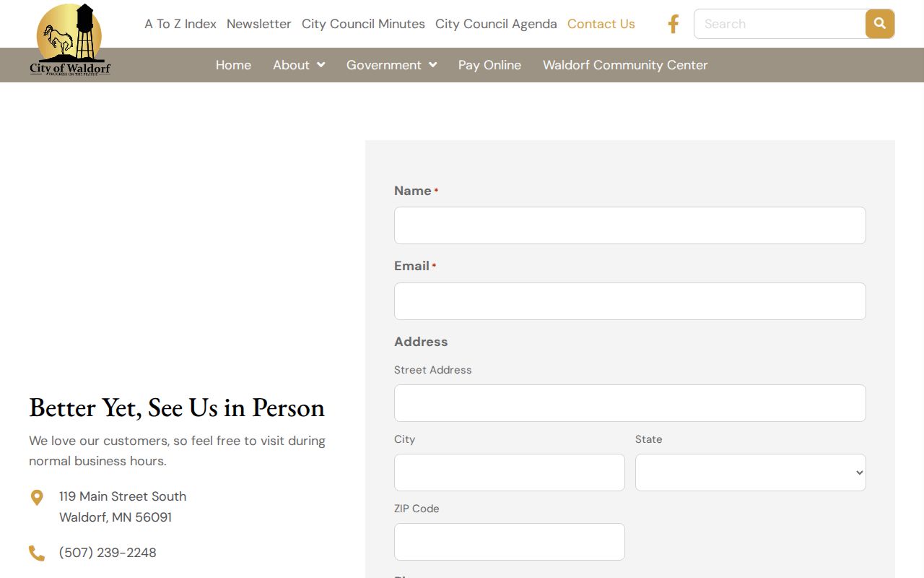Open City Council Minutes

point(363,24)
